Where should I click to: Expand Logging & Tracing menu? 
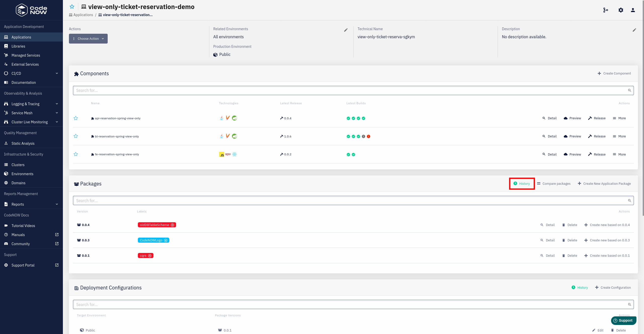31,104
